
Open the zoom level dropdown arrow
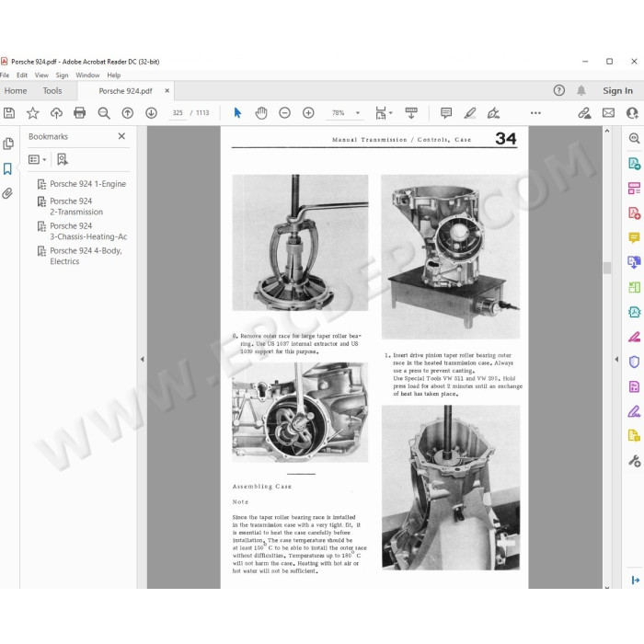[358, 113]
